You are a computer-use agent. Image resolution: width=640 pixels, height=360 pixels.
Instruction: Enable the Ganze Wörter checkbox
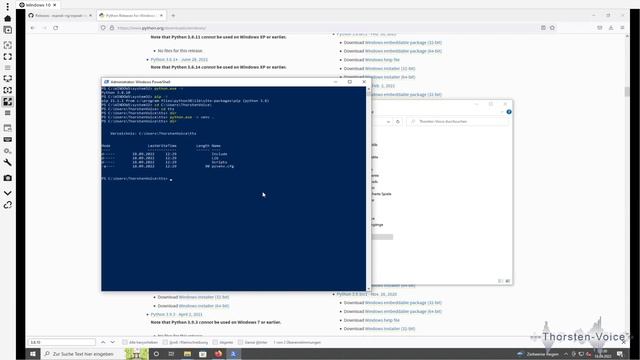coord(240,342)
